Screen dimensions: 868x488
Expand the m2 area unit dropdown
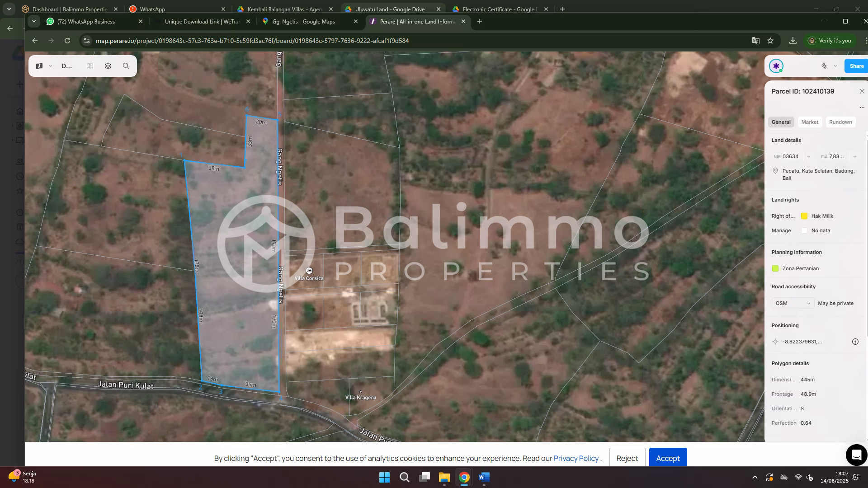tap(854, 157)
